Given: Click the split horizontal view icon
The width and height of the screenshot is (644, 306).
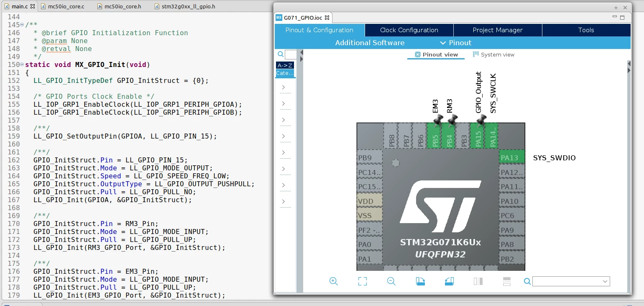Looking at the screenshot, I should click(507, 281).
